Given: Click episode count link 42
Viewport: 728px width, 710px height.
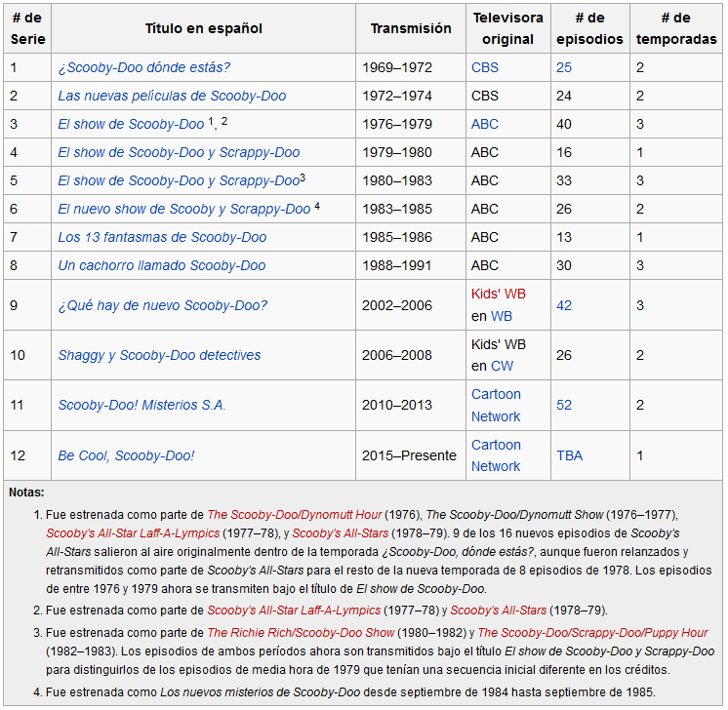Looking at the screenshot, I should [x=564, y=306].
